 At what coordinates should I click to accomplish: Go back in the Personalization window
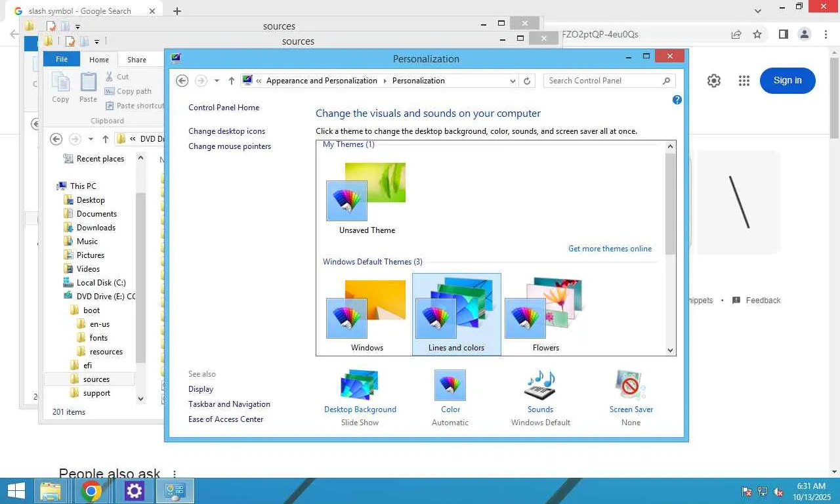coord(182,81)
